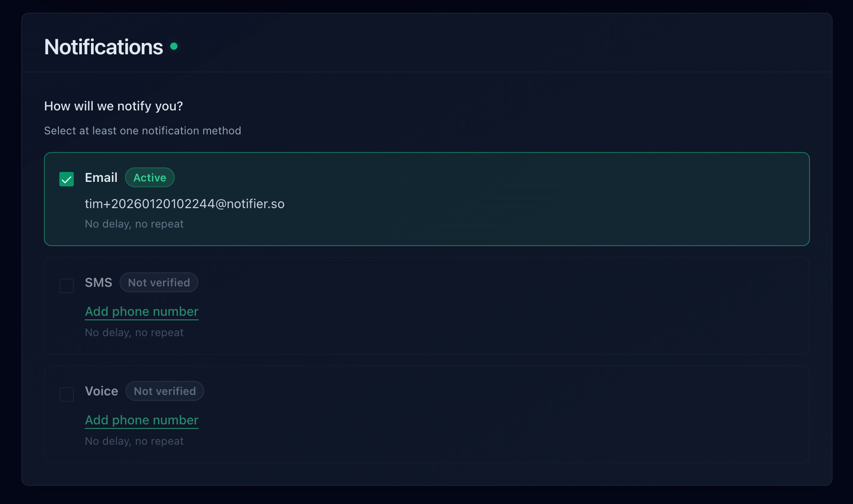The width and height of the screenshot is (853, 504).
Task: Select the Notifications heading
Action: click(x=104, y=47)
